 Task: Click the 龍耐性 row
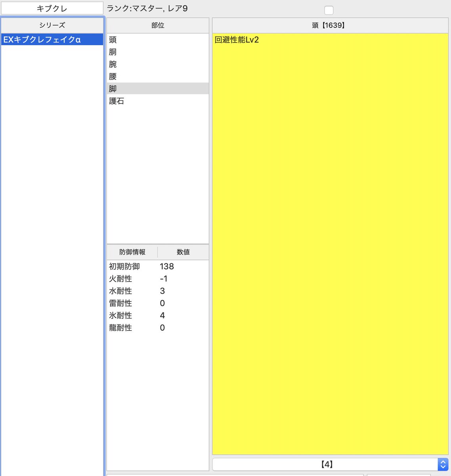[x=158, y=328]
